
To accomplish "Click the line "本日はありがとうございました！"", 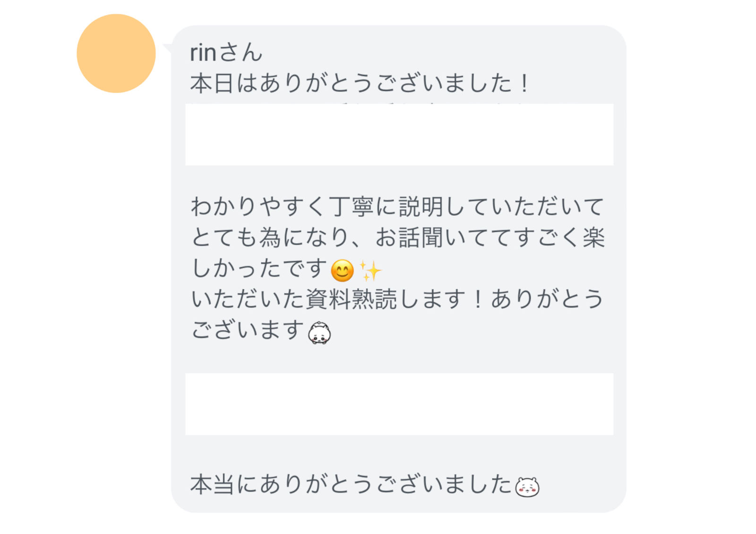I will coord(360,84).
